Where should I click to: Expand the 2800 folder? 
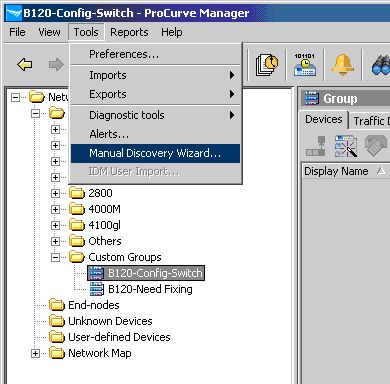pos(55,193)
